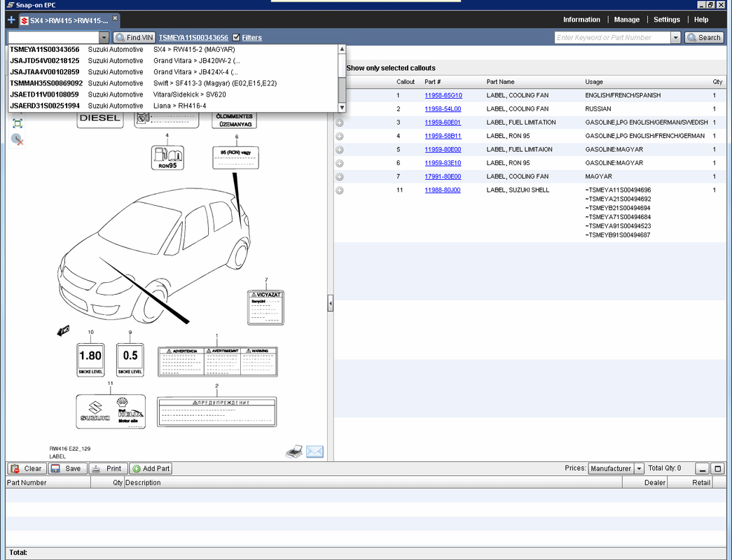The image size is (732, 560).
Task: Select VIN TSMMAH35S00869092 Swift entry
Action: click(173, 83)
